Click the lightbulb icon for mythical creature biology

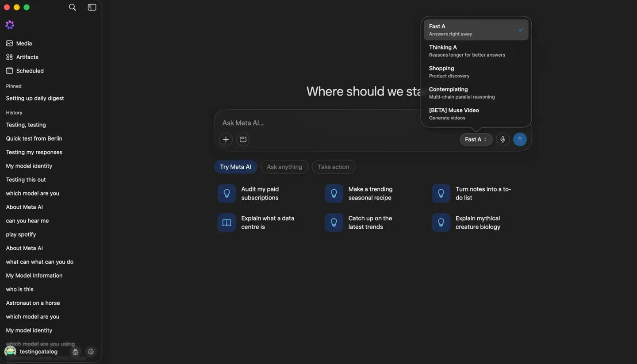point(441,222)
